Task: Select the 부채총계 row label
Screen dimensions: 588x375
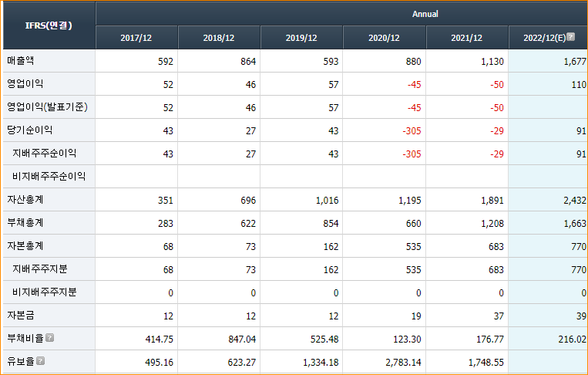Action: (25, 222)
